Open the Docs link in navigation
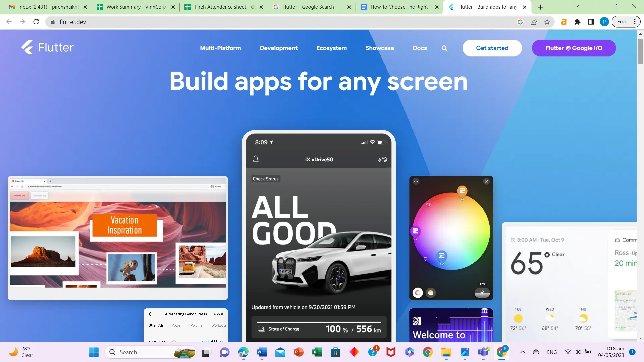 coord(420,48)
